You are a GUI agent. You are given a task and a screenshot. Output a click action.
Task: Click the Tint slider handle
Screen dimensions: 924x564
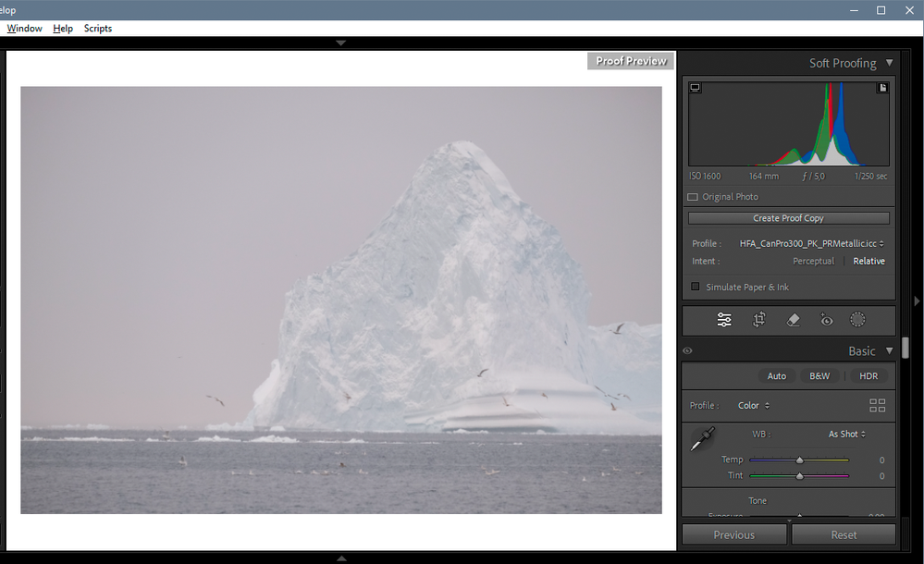pyautogui.click(x=800, y=475)
